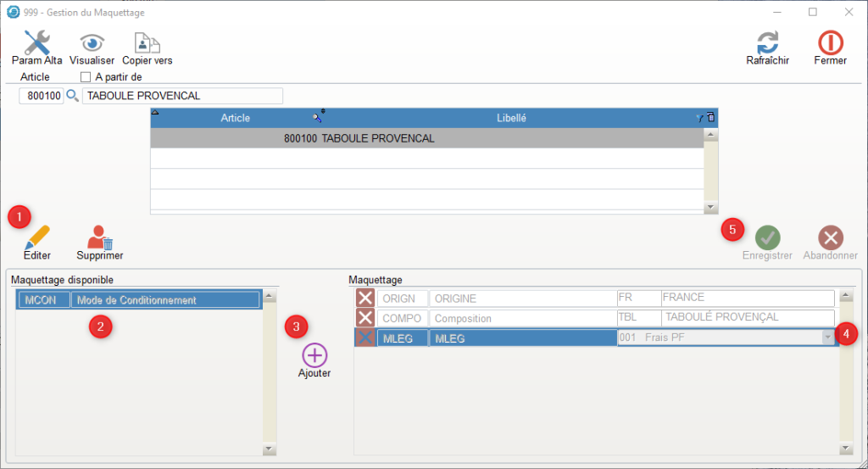
Task: Click the Copier vers icon
Action: [x=147, y=42]
